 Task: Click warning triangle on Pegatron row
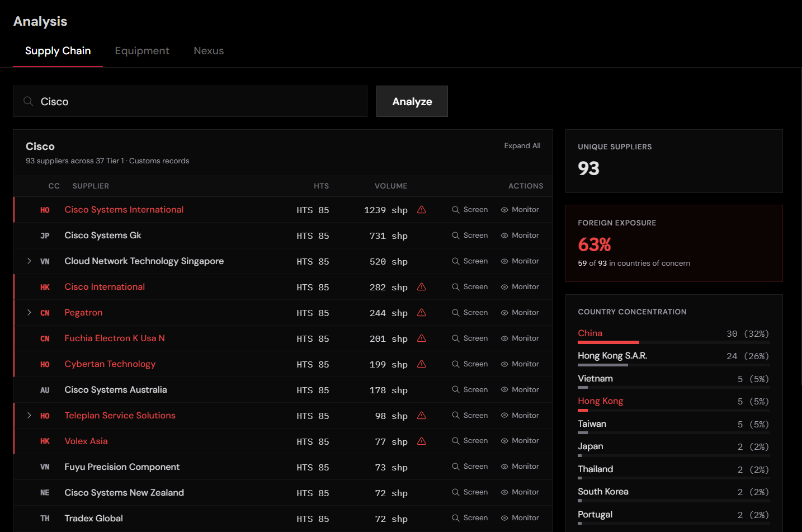click(x=422, y=313)
